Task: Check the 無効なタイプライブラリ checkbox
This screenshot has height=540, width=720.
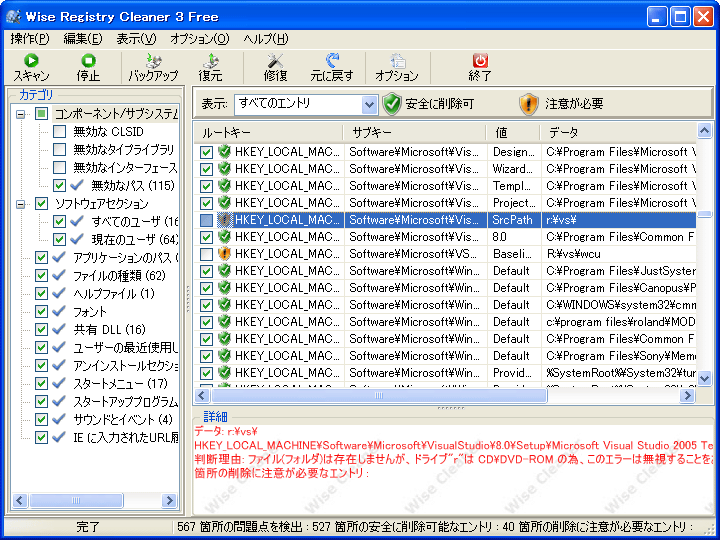Action: (x=59, y=149)
